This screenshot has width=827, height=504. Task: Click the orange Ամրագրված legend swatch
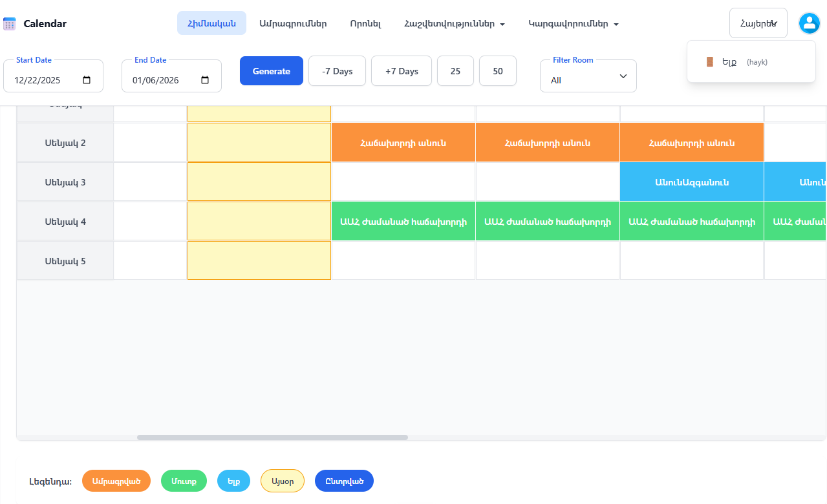click(x=116, y=481)
